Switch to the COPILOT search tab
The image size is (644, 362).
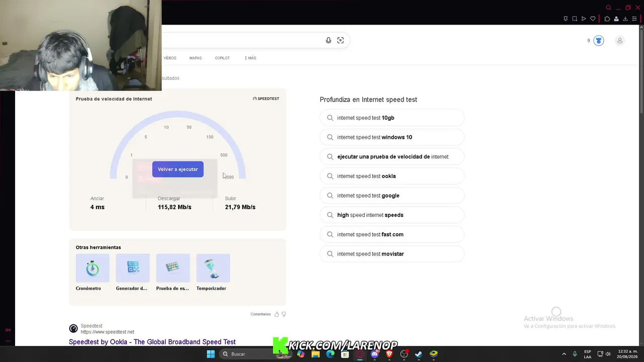pos(222,58)
